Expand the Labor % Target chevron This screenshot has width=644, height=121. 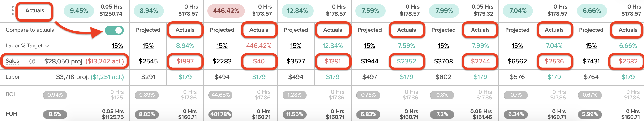pyautogui.click(x=47, y=46)
